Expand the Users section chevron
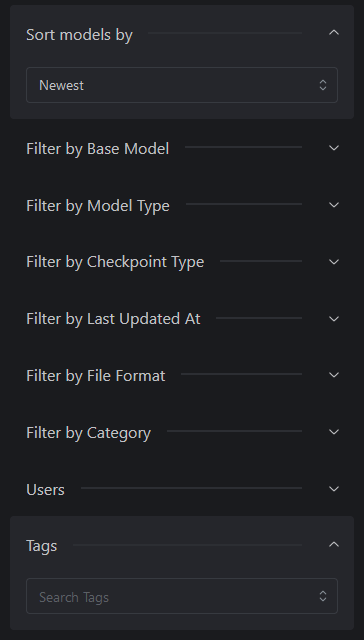The width and height of the screenshot is (364, 640). [x=334, y=489]
